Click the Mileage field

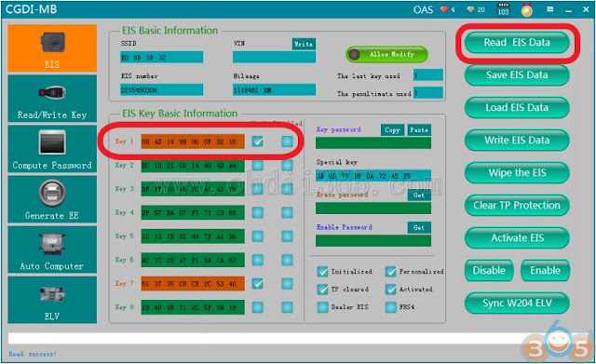(274, 90)
